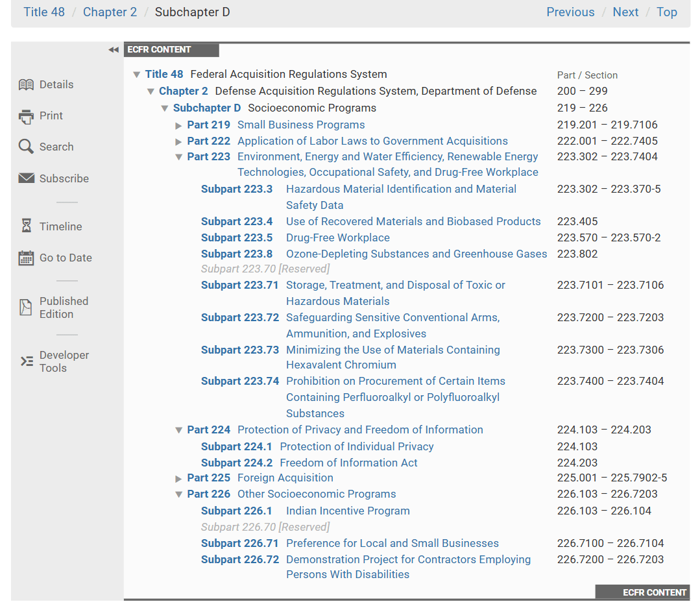This screenshot has width=700, height=606.
Task: Click bottom ECFR CONTENT label
Action: point(642,592)
